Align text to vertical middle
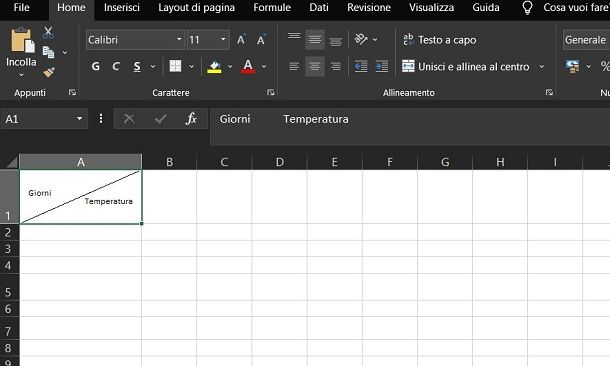This screenshot has height=366, width=610. pos(315,40)
